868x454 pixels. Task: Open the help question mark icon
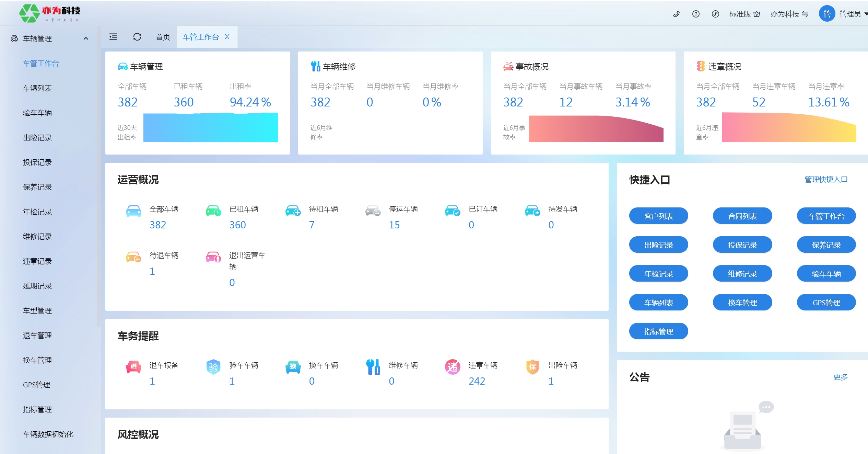click(696, 14)
